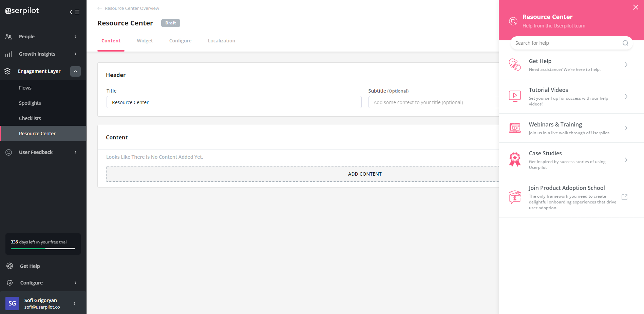Click the User Feedback smiley icon
644x314 pixels.
coord(8,152)
